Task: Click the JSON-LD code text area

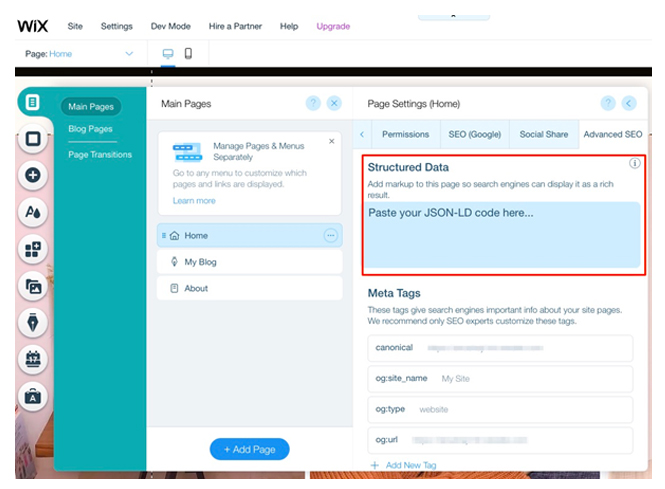Action: [x=503, y=235]
